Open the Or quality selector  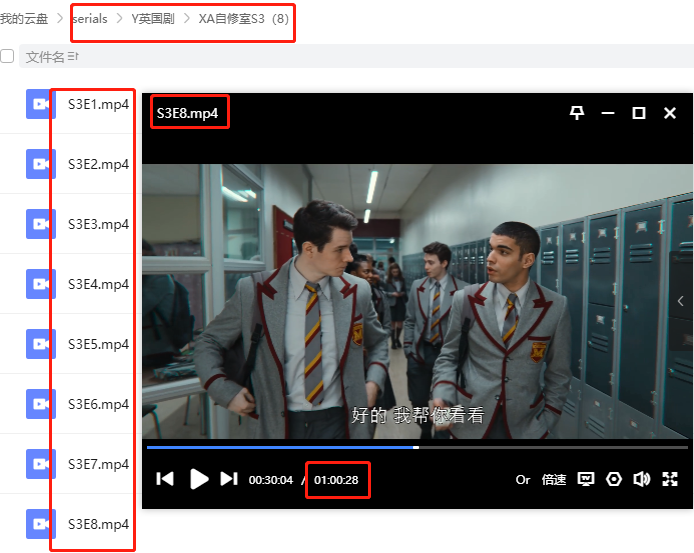click(x=523, y=480)
